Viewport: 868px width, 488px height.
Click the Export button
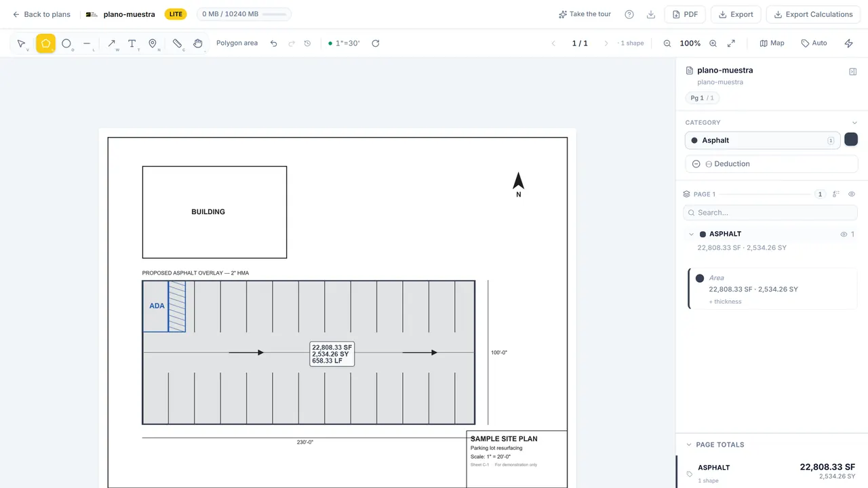(x=736, y=14)
